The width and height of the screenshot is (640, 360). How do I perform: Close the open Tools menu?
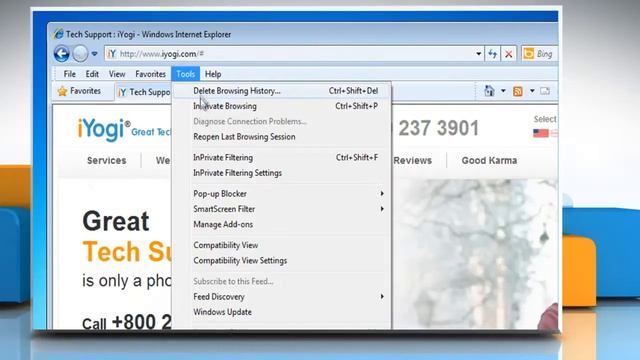click(x=185, y=74)
